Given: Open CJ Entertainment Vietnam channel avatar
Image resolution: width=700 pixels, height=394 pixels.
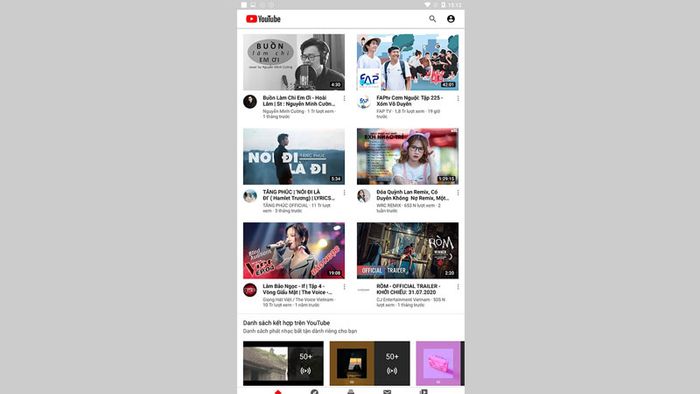Looking at the screenshot, I should click(x=364, y=290).
